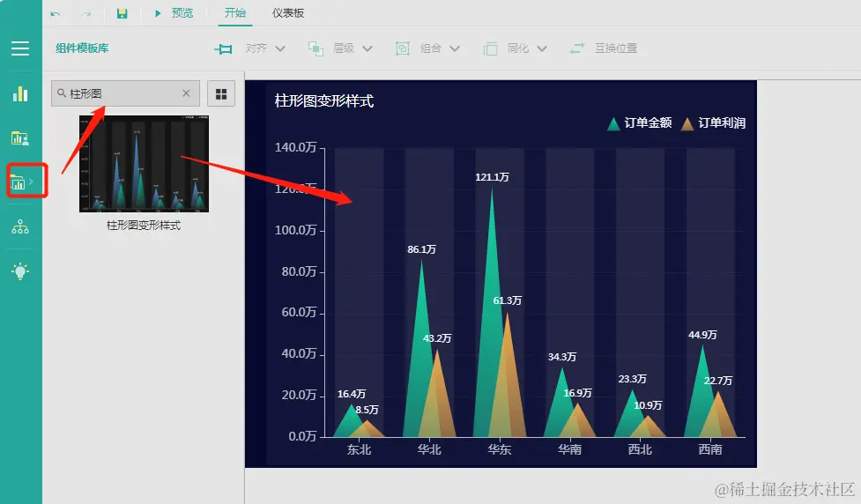Click the 华南 axis label

click(x=570, y=449)
